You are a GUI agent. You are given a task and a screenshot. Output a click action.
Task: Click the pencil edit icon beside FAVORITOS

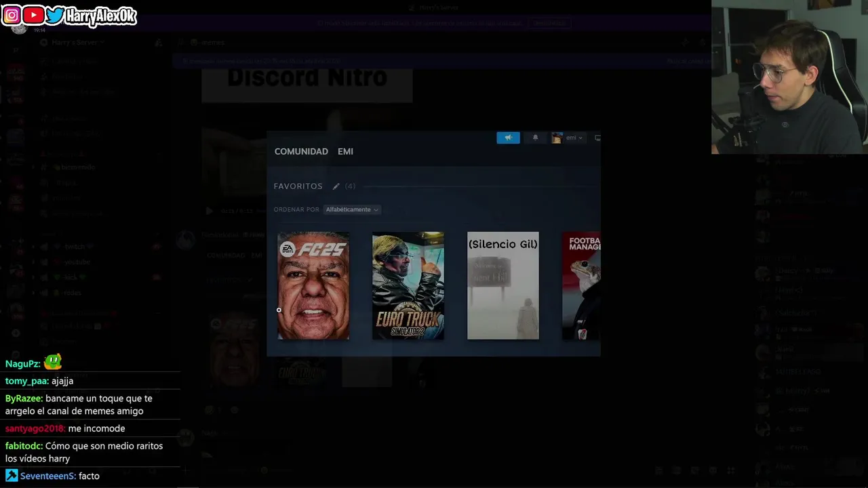[336, 186]
